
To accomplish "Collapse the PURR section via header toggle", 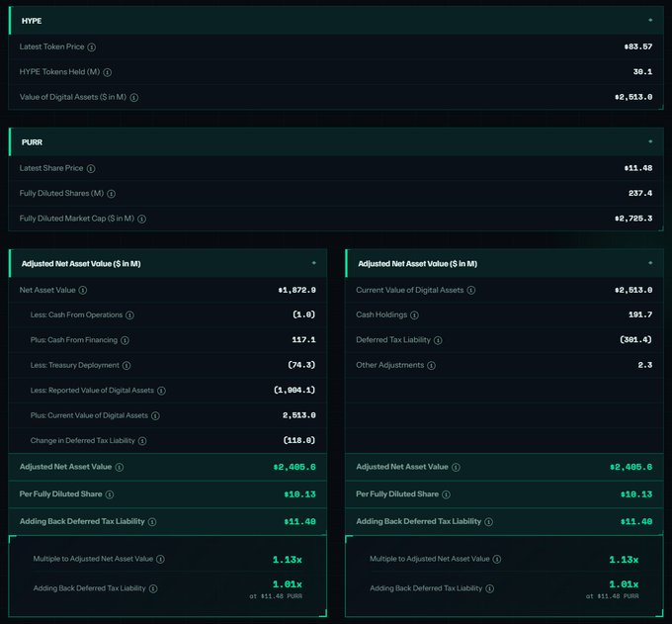I will (x=650, y=141).
